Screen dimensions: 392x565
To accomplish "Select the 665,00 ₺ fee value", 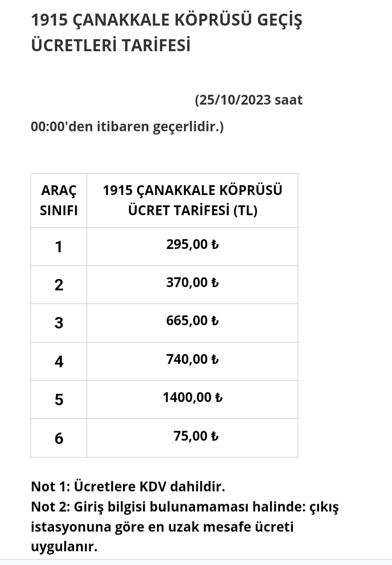I will 193,321.
